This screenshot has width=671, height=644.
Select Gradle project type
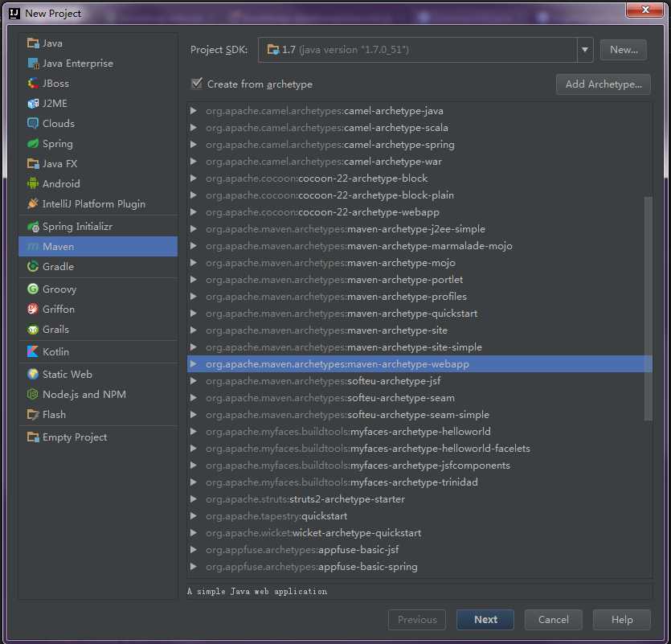click(x=98, y=267)
